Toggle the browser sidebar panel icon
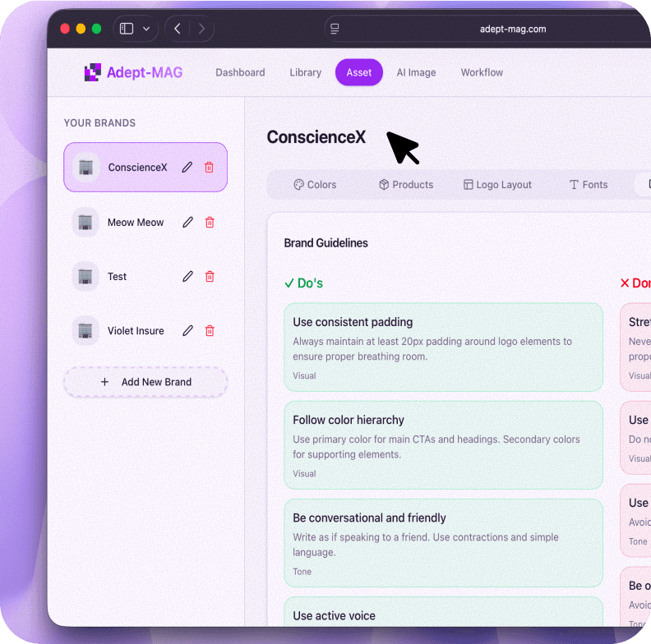This screenshot has height=644, width=651. [x=127, y=29]
